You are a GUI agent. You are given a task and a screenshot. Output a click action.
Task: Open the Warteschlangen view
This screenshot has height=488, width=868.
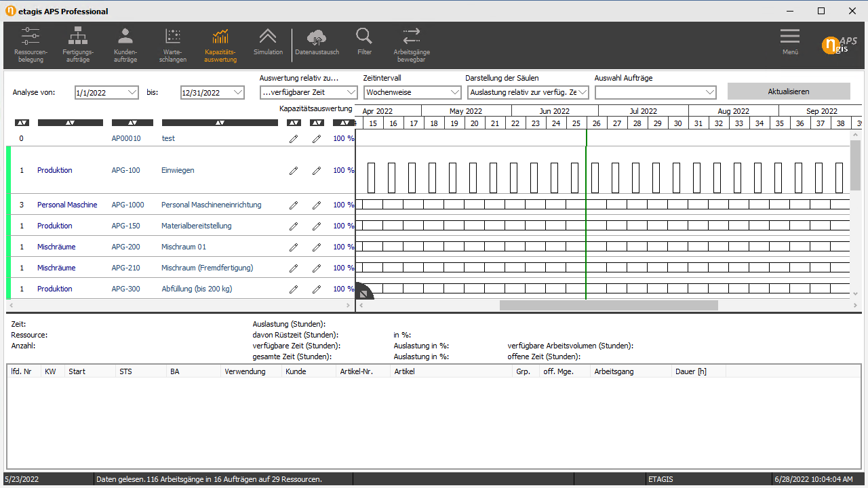tap(173, 45)
